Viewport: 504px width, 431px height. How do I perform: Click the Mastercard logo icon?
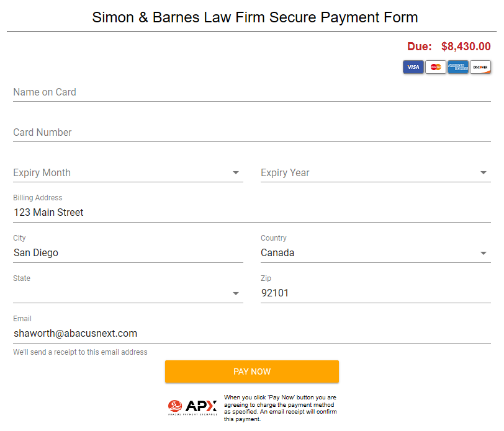coord(436,67)
